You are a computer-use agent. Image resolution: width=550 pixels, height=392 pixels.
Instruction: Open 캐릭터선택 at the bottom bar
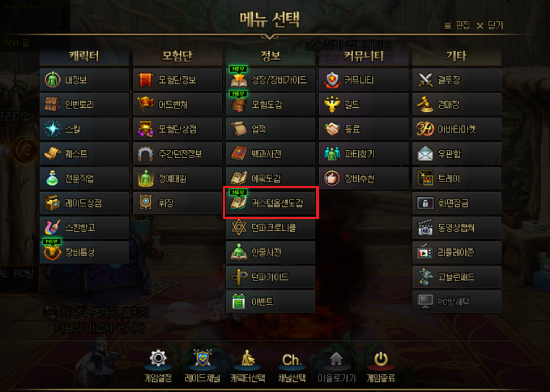[x=247, y=366]
